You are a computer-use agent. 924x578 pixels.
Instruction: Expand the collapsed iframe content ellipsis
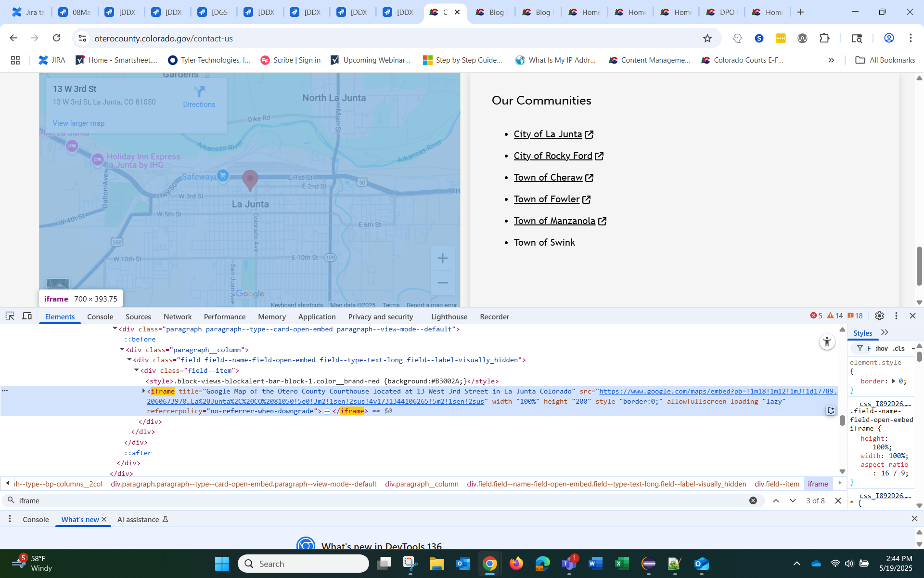327,411
